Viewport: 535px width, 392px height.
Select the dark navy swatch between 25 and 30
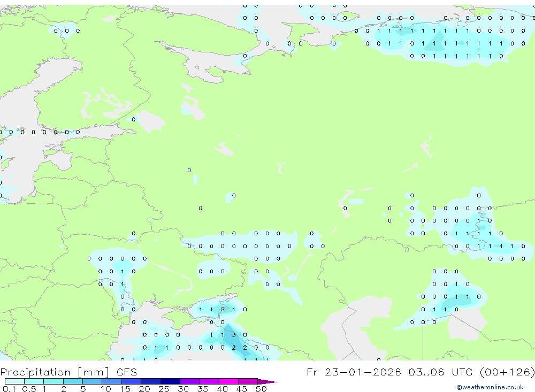tap(170, 381)
